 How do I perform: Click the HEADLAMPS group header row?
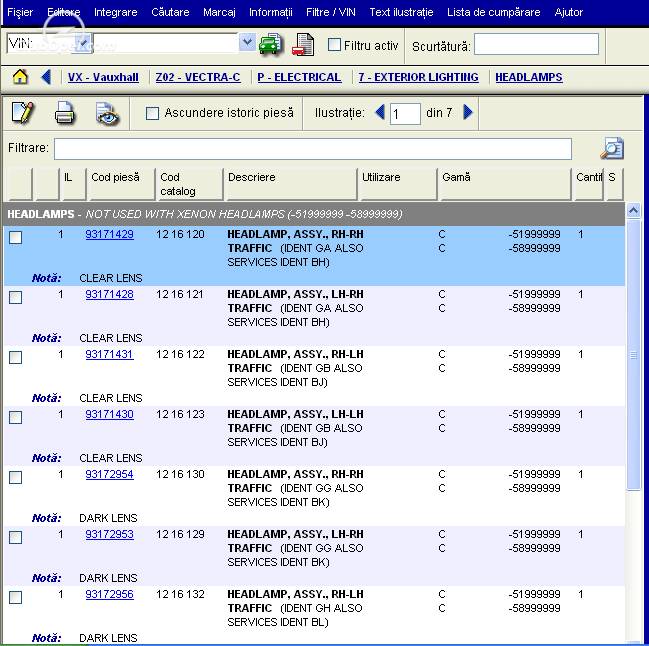314,214
